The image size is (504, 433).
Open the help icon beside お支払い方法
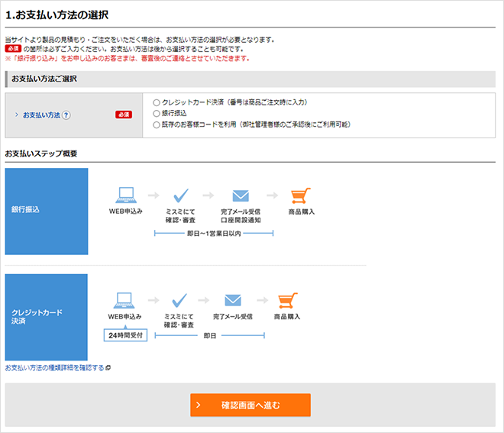click(66, 115)
